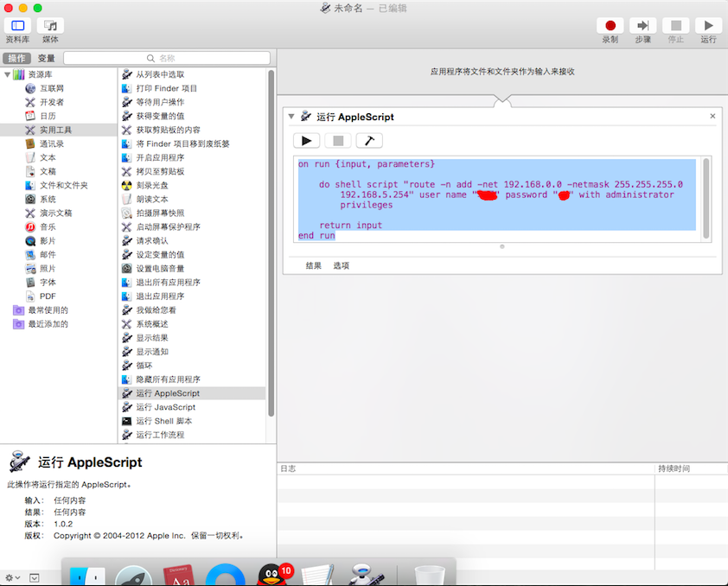Collapse the 资源库 library tree
The height and width of the screenshot is (586, 728).
click(x=7, y=74)
